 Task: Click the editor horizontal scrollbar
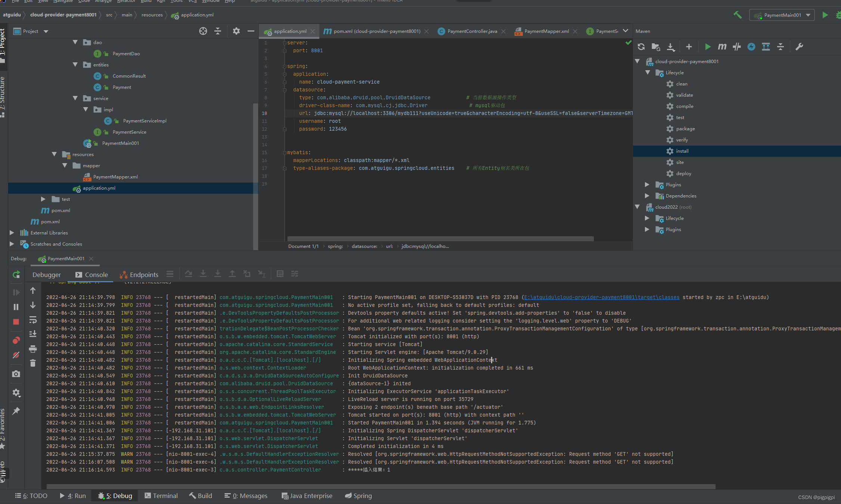[440, 239]
